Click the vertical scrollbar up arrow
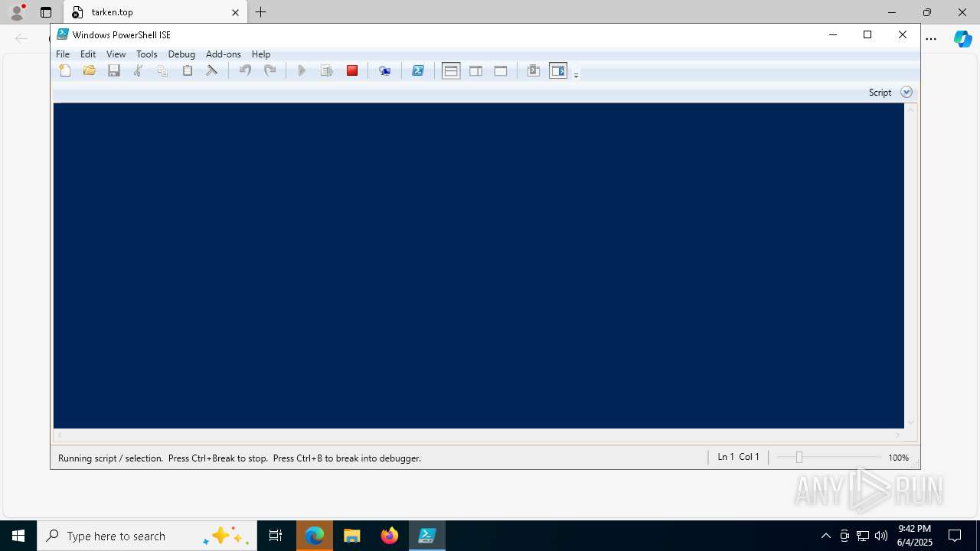Viewport: 980px width, 551px height. (x=910, y=110)
